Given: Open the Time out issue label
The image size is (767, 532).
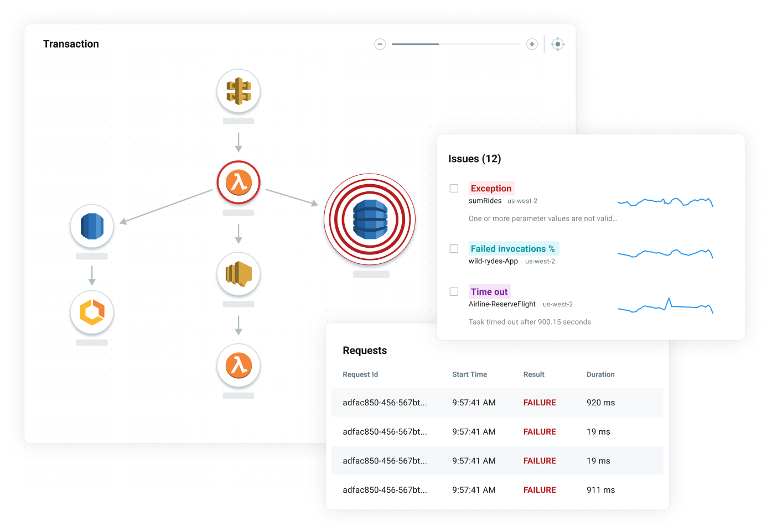Looking at the screenshot, I should coord(489,292).
